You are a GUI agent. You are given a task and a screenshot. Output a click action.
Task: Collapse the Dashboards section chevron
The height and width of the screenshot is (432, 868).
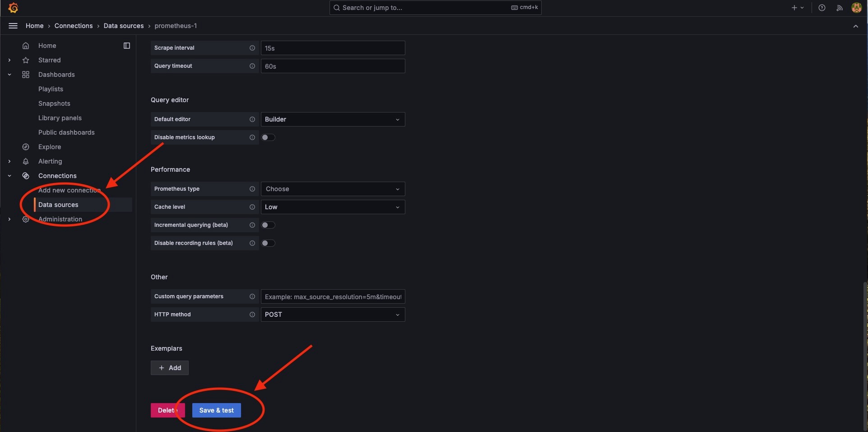click(9, 75)
